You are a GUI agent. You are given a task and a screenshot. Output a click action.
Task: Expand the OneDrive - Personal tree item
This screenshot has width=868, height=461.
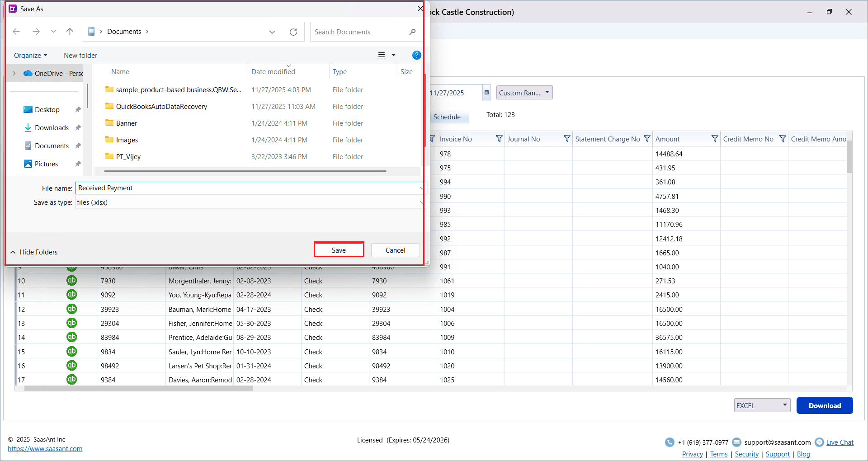[14, 73]
